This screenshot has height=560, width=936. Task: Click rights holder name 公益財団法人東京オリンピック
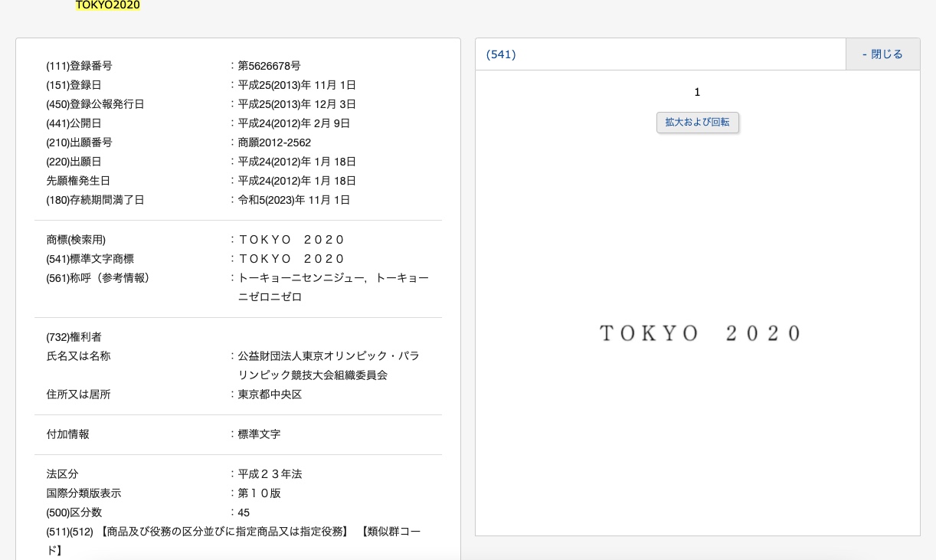[x=329, y=365]
